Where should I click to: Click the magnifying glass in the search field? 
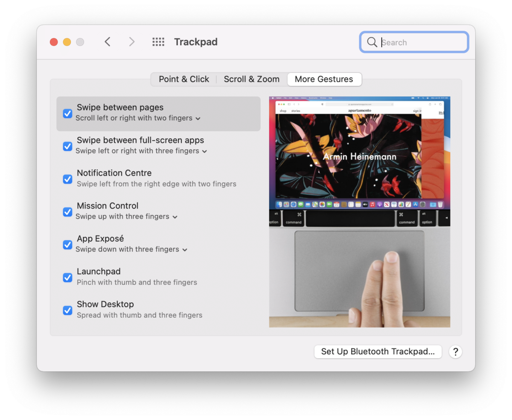click(372, 42)
